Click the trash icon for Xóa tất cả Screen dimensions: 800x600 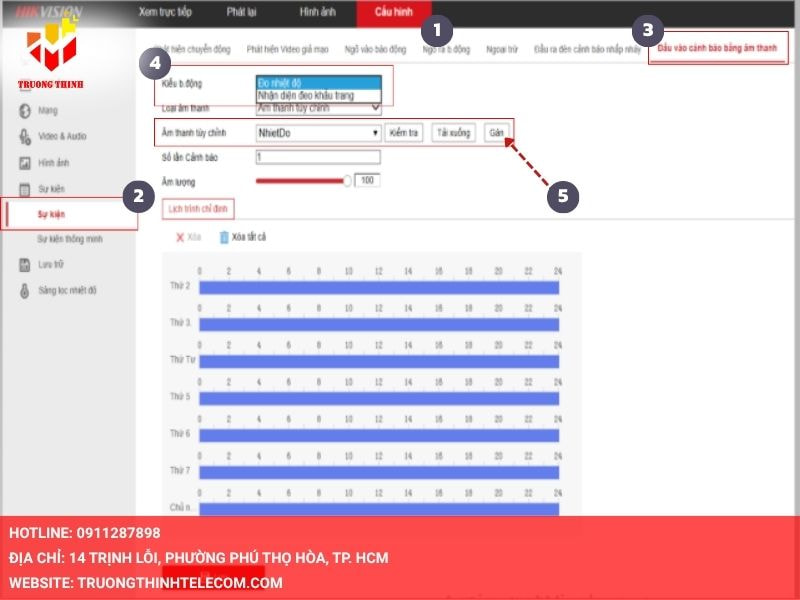click(x=224, y=237)
